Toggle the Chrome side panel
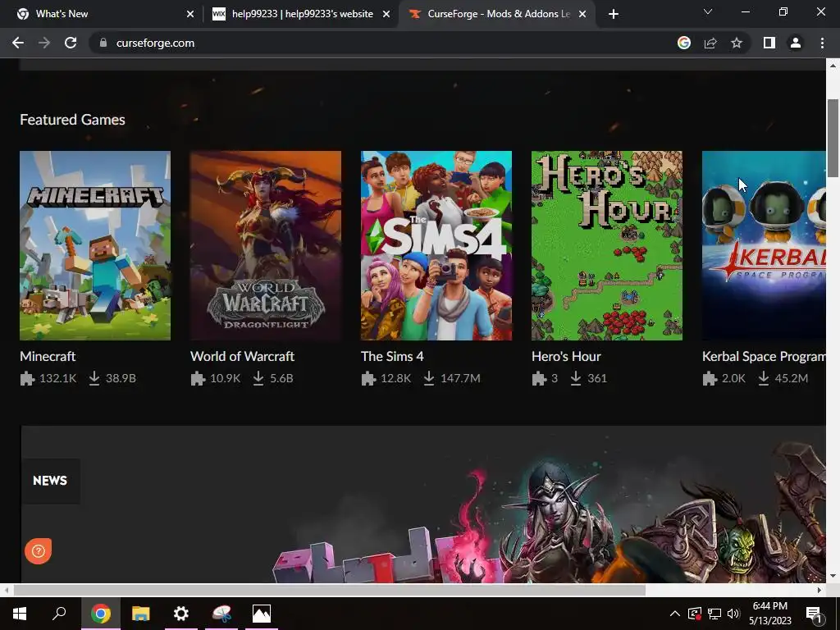 point(769,43)
